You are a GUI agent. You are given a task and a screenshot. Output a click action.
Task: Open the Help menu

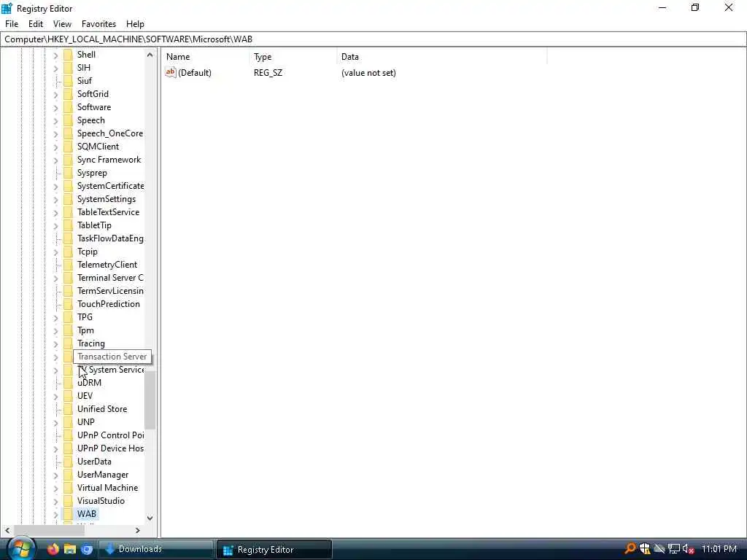tap(135, 24)
